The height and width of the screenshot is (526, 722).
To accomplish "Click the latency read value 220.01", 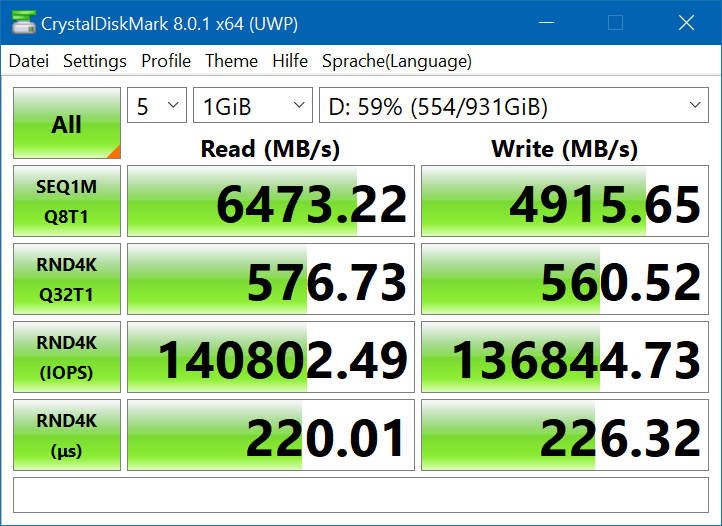I will pyautogui.click(x=271, y=435).
